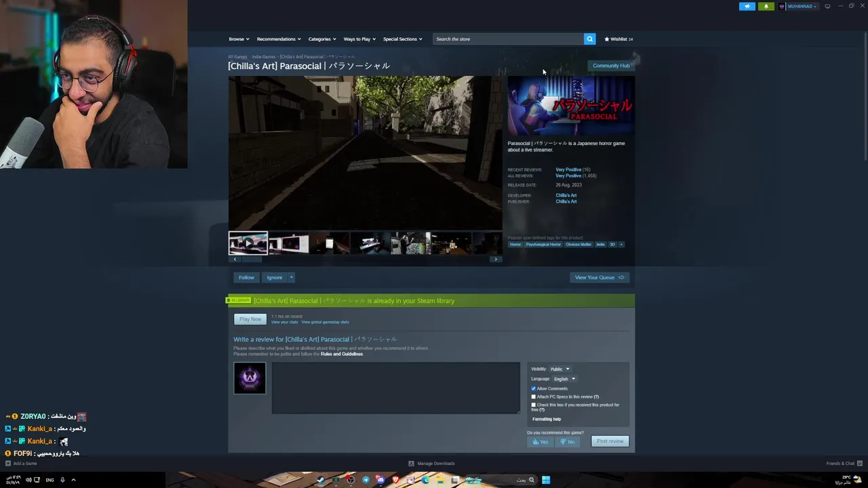Click recent reviews Very Positive link
The width and height of the screenshot is (868, 488).
coord(568,169)
